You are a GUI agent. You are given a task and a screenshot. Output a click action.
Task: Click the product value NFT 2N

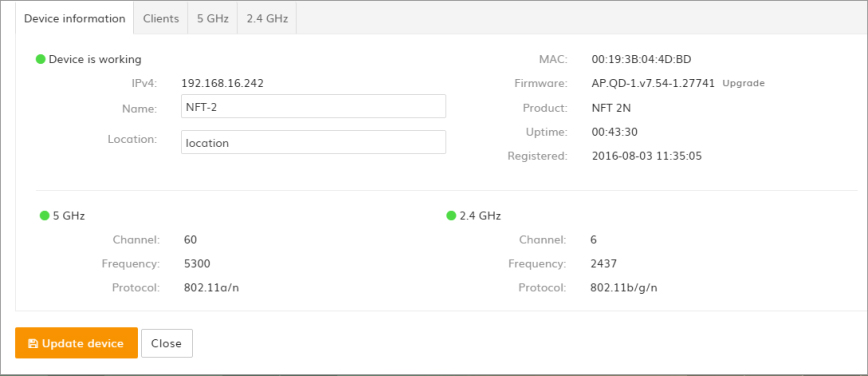tap(611, 108)
